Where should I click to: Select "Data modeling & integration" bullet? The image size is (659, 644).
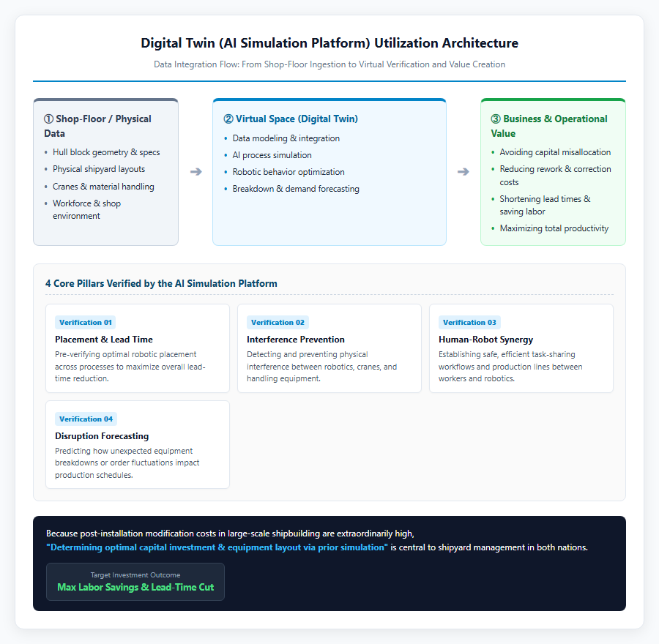point(286,138)
